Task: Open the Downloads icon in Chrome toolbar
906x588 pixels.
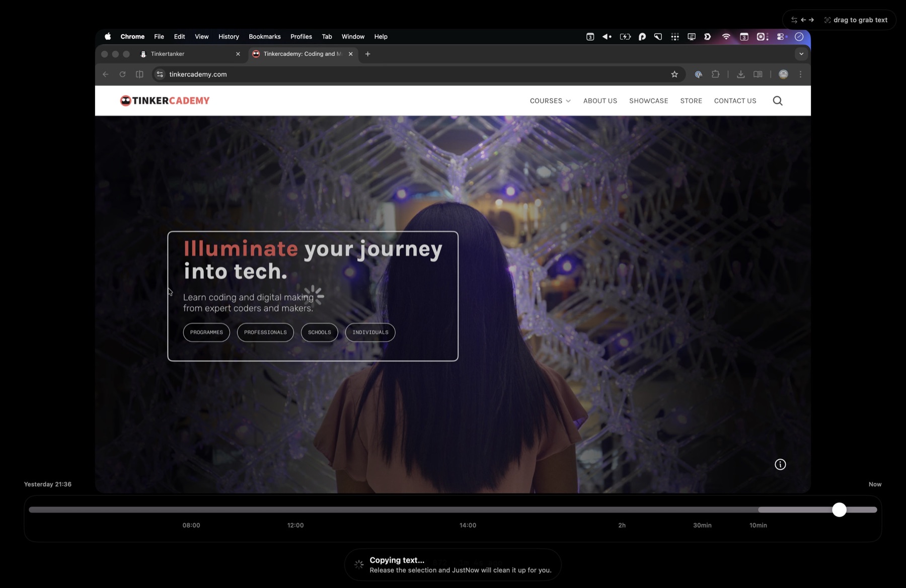Action: point(740,74)
